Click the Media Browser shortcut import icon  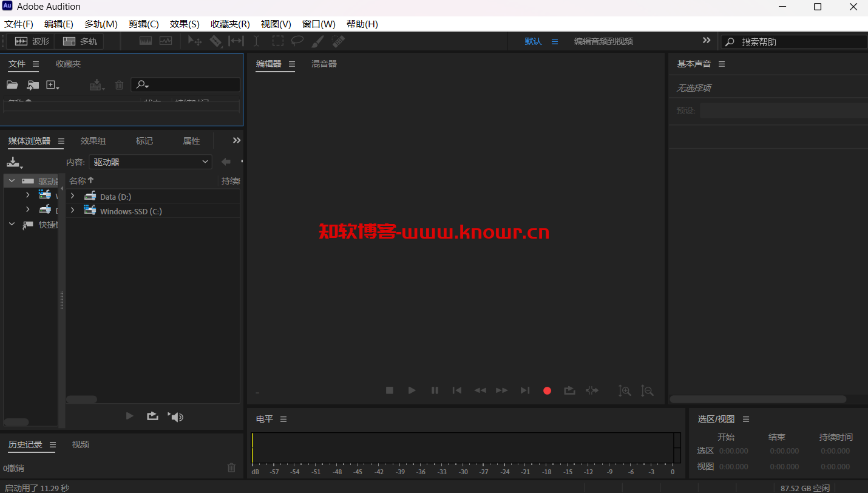point(15,162)
